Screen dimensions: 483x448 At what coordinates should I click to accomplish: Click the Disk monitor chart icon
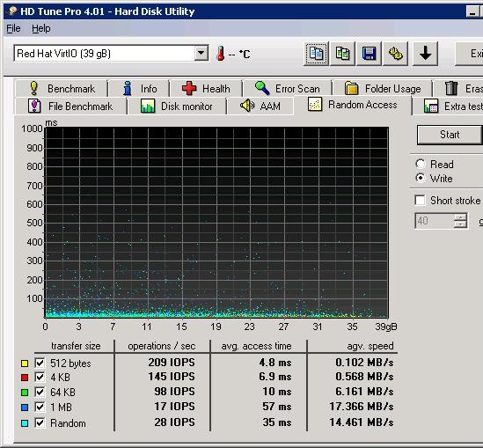tap(148, 106)
